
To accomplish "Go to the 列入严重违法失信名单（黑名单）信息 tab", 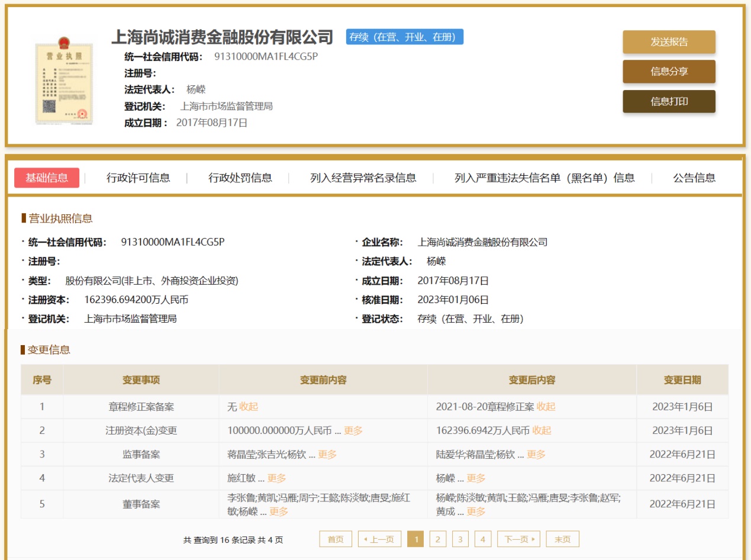I will tap(544, 178).
